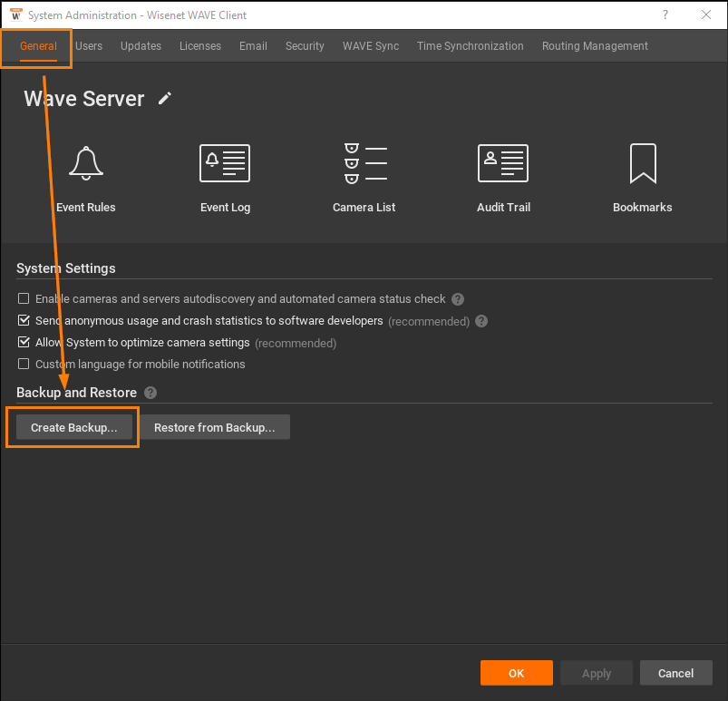The width and height of the screenshot is (728, 701).
Task: Switch to the Users tab
Action: [89, 46]
